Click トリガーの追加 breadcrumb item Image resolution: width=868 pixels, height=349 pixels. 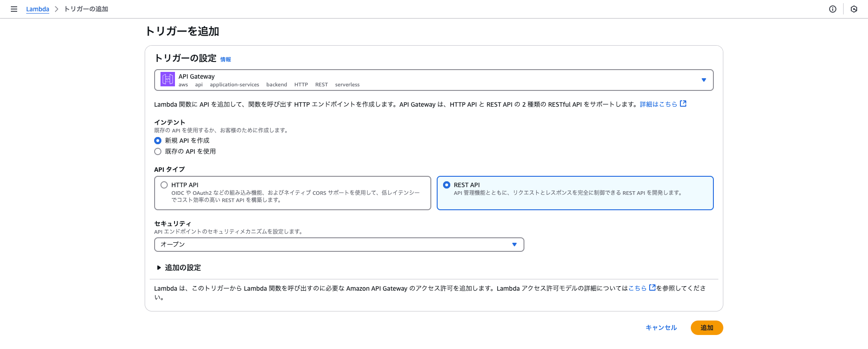point(86,9)
